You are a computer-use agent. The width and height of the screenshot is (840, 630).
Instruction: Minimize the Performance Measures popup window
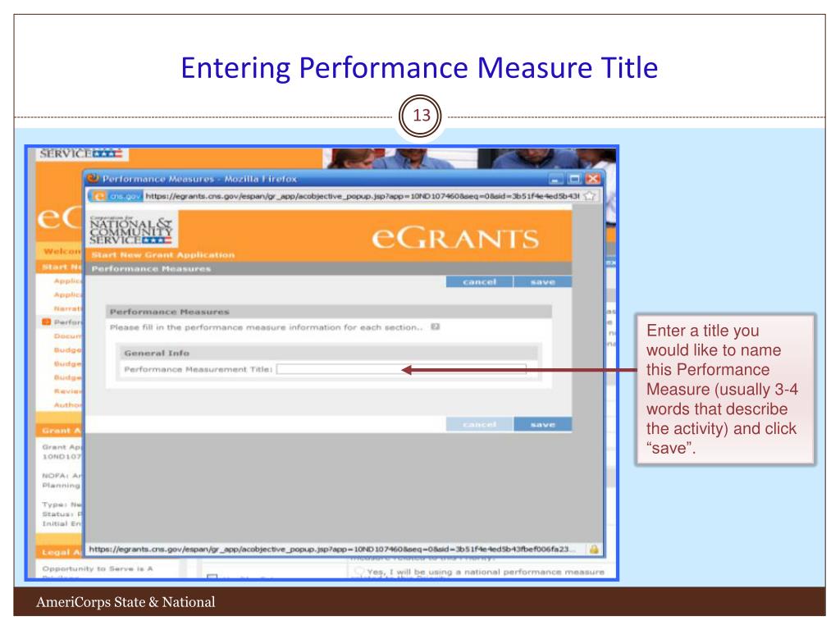pyautogui.click(x=557, y=178)
